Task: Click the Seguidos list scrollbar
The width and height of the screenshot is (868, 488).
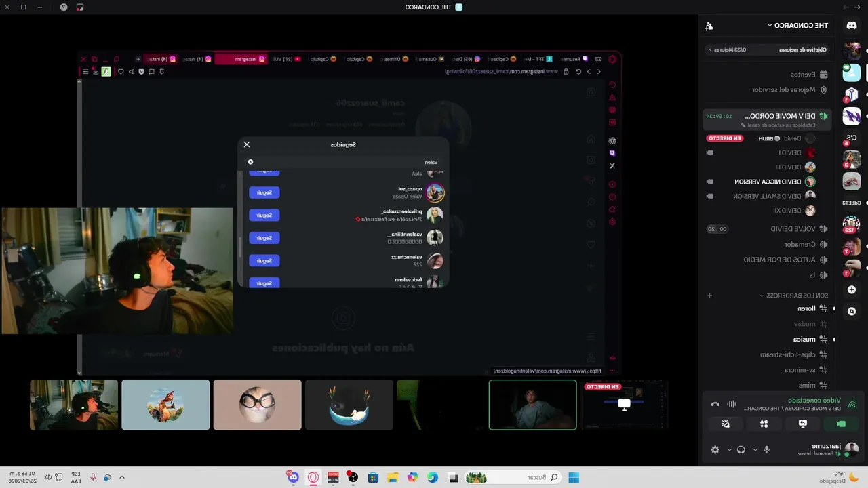Action: pyautogui.click(x=240, y=246)
